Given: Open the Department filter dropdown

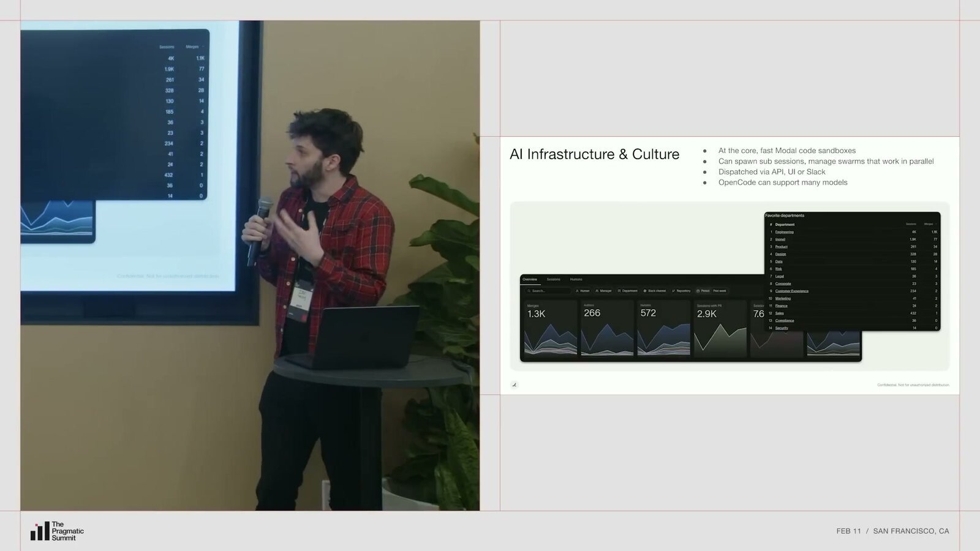Looking at the screenshot, I should pos(627,291).
